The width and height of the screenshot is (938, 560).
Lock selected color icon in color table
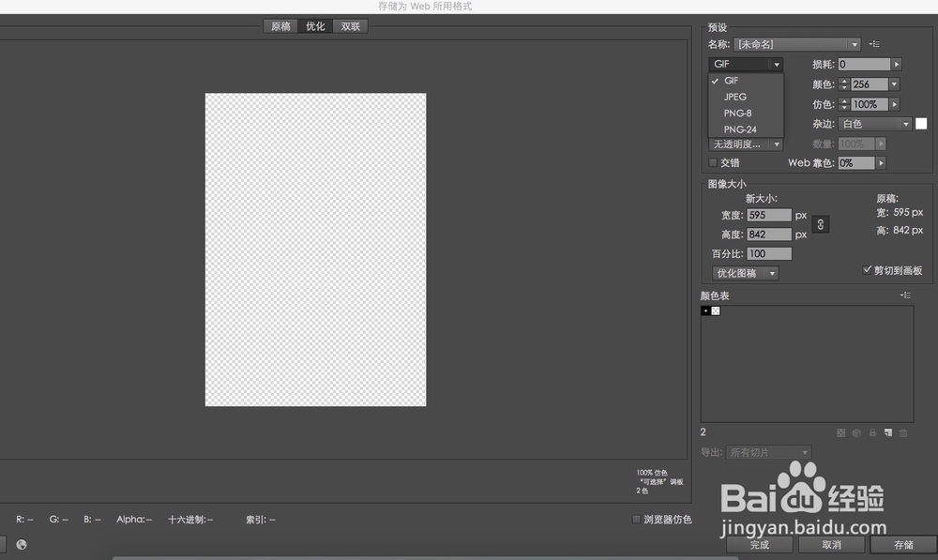(x=872, y=432)
